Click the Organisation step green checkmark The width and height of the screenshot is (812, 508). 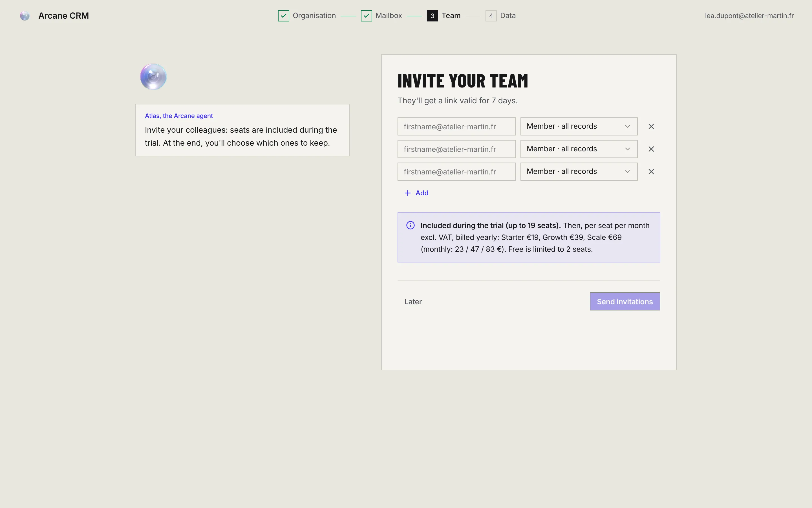click(x=284, y=16)
